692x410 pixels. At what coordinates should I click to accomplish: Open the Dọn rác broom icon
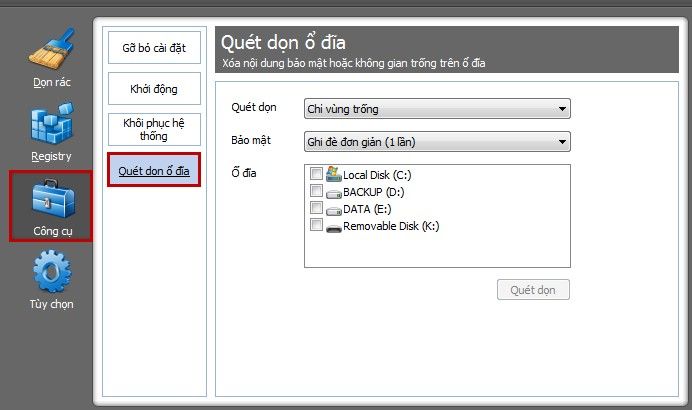(x=52, y=49)
